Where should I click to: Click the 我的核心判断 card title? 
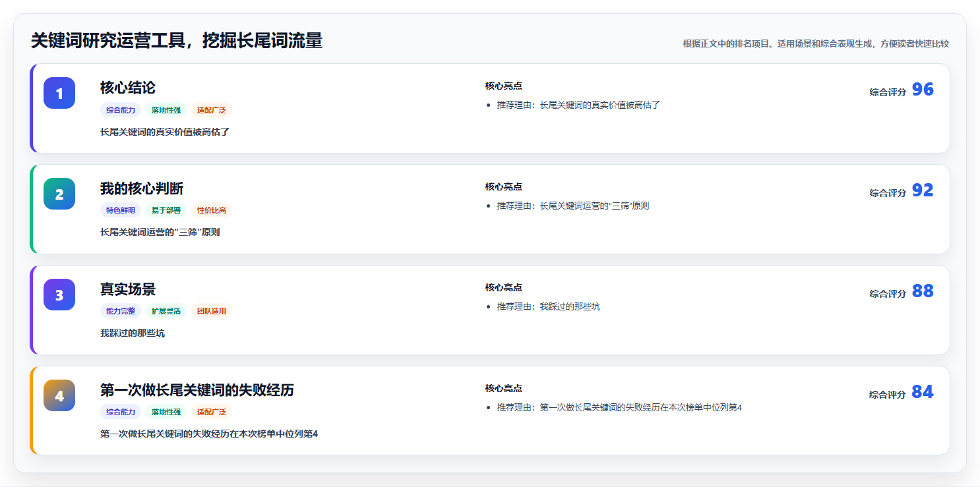coord(142,188)
